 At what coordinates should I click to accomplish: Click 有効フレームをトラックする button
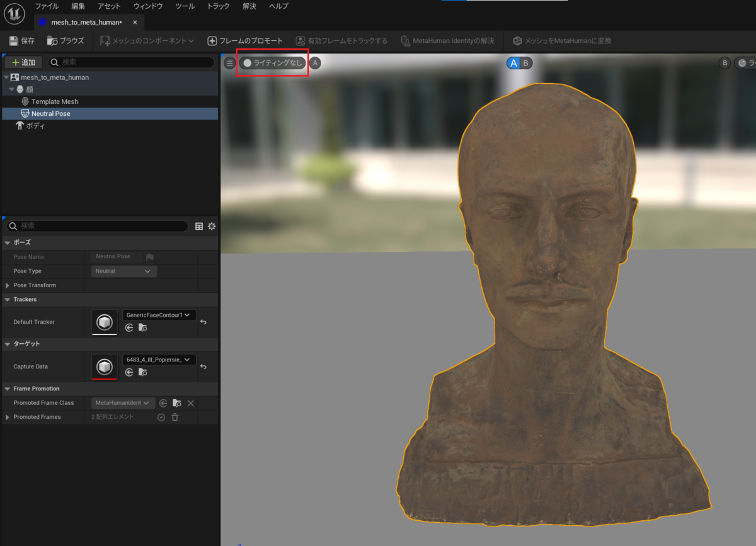341,41
